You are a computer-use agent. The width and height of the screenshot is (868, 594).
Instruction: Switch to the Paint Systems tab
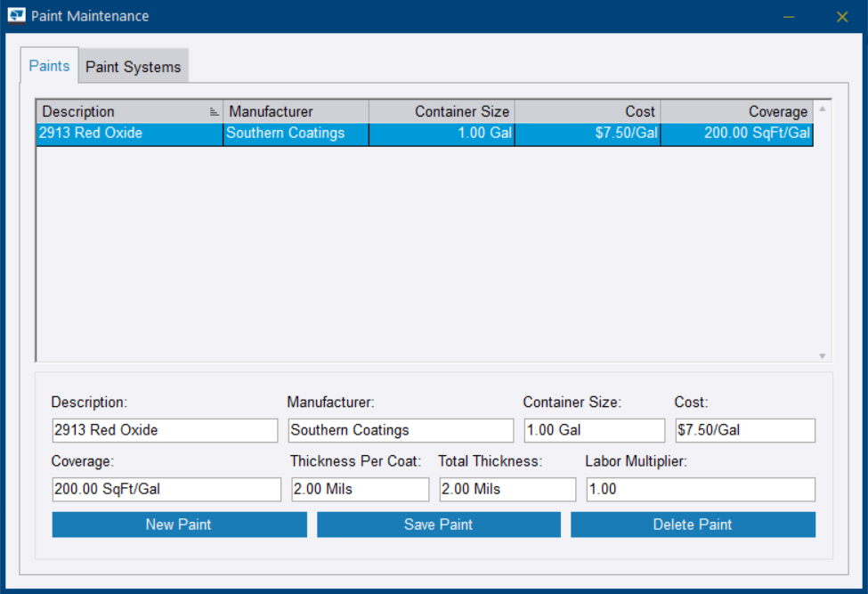[x=133, y=67]
